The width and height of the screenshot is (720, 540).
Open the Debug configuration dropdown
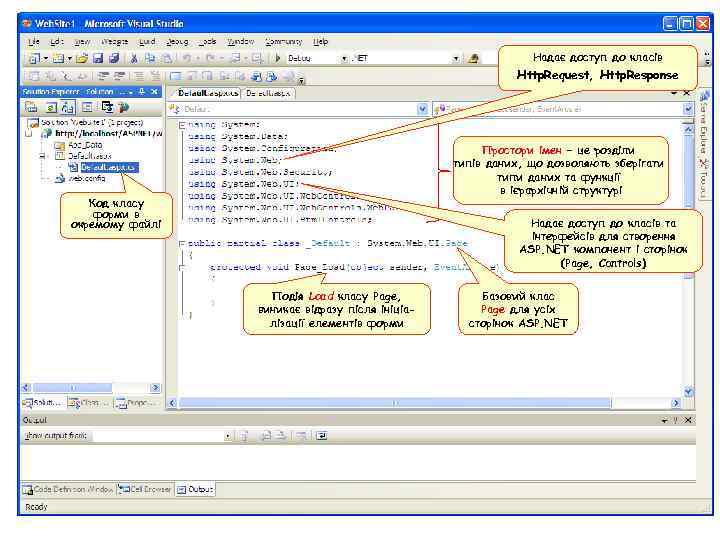click(344, 59)
